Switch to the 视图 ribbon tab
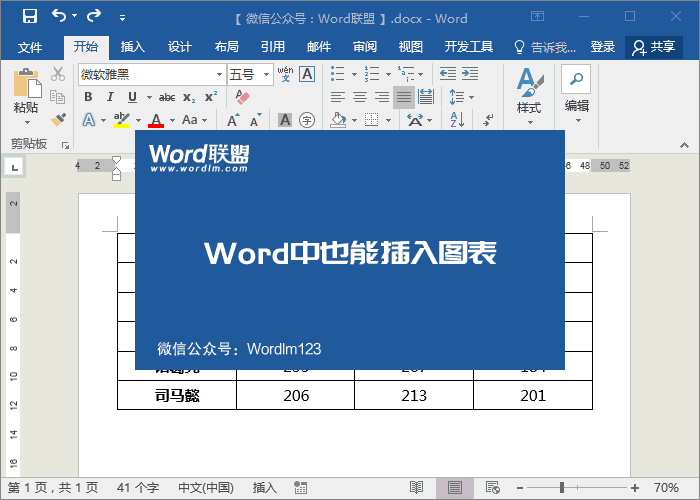This screenshot has width=700, height=500. [x=410, y=47]
